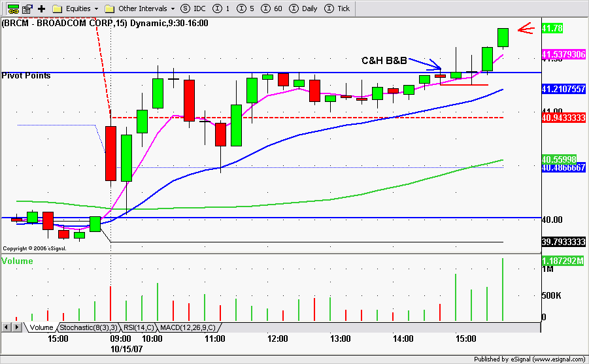The image size is (589, 364).
Task: Click the 14:00 time axis label
Action: pyautogui.click(x=403, y=339)
